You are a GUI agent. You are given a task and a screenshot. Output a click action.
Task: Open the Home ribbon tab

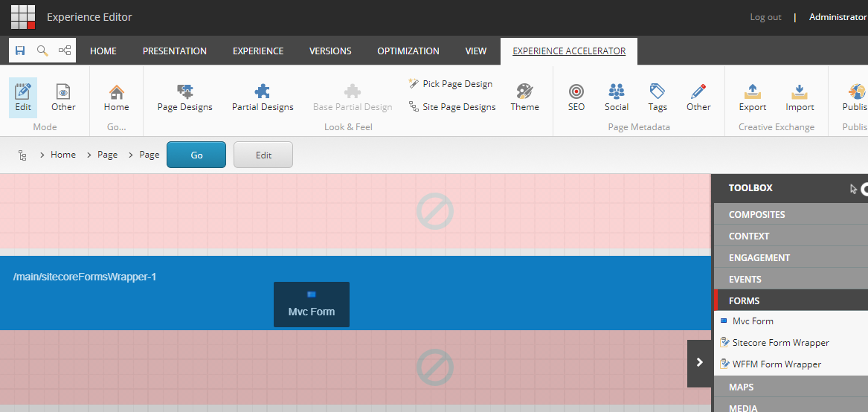point(103,51)
